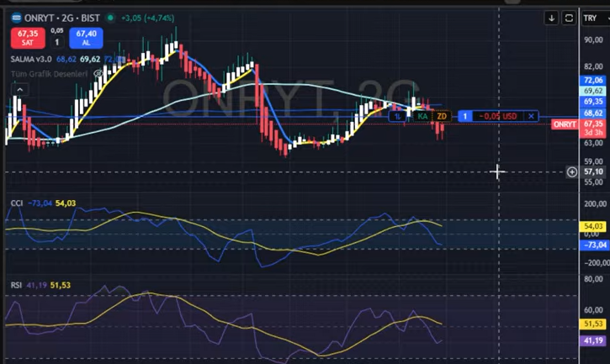Select the SALMA v3.0 indicator legend
The height and width of the screenshot is (364, 610).
click(x=31, y=59)
